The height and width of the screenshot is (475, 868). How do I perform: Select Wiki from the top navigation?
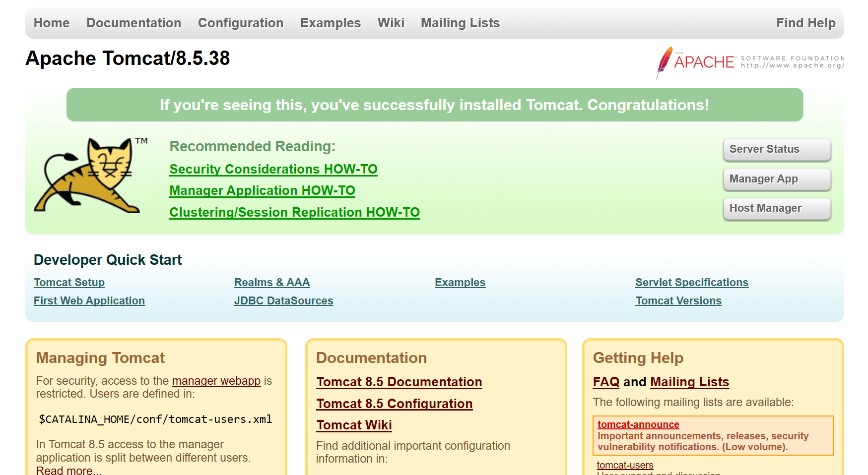tap(391, 23)
